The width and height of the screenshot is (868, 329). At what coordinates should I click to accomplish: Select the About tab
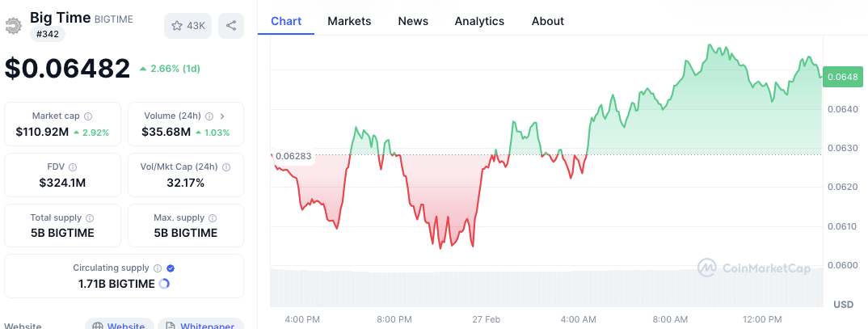pos(548,21)
